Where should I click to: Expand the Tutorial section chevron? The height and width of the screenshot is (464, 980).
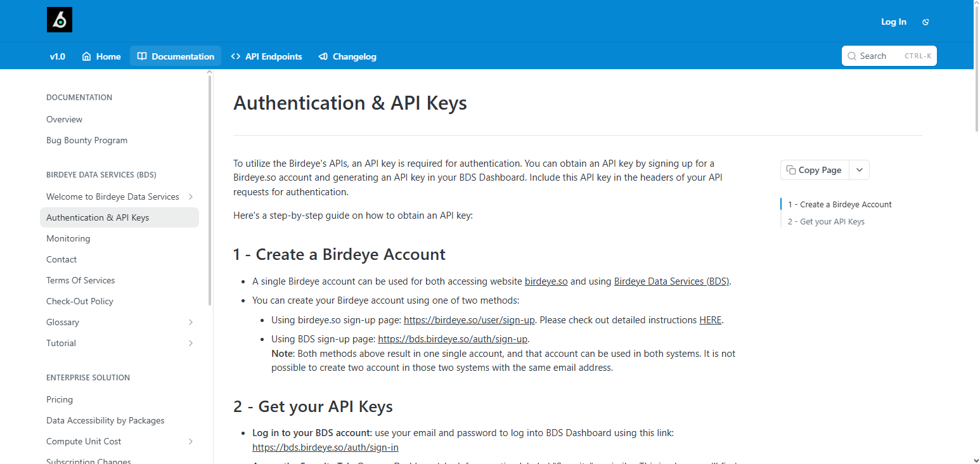[191, 343]
